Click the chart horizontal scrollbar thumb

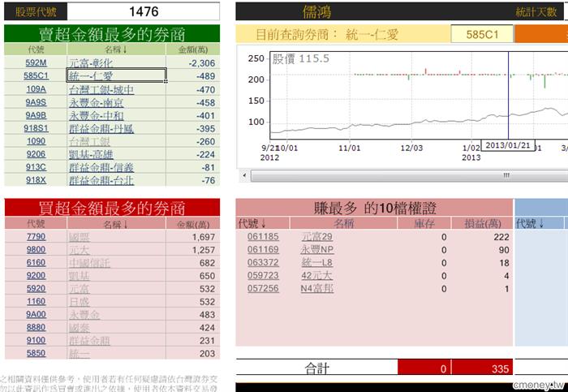(x=409, y=176)
